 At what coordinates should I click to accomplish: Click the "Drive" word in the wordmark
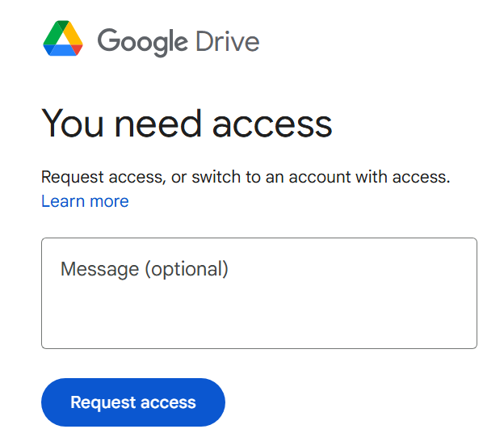coord(227,41)
